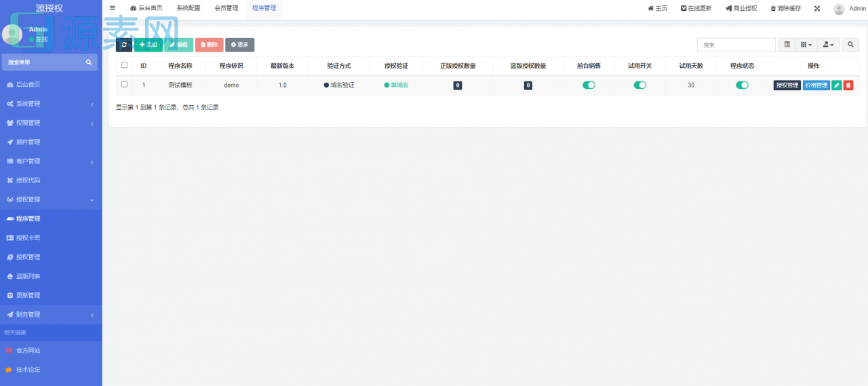The height and width of the screenshot is (386, 868).
Task: Open the columns visibility dropdown
Action: point(806,45)
